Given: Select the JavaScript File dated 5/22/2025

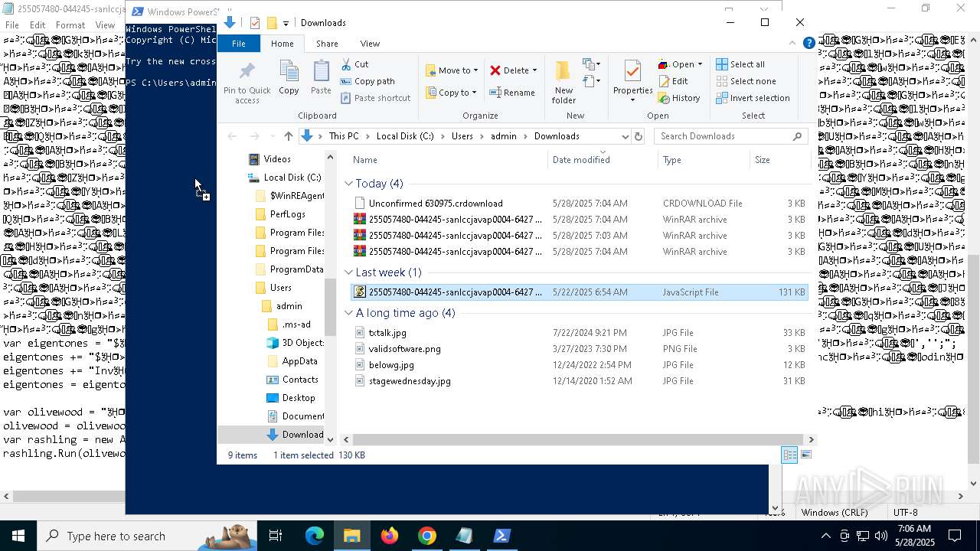Looking at the screenshot, I should [x=579, y=292].
